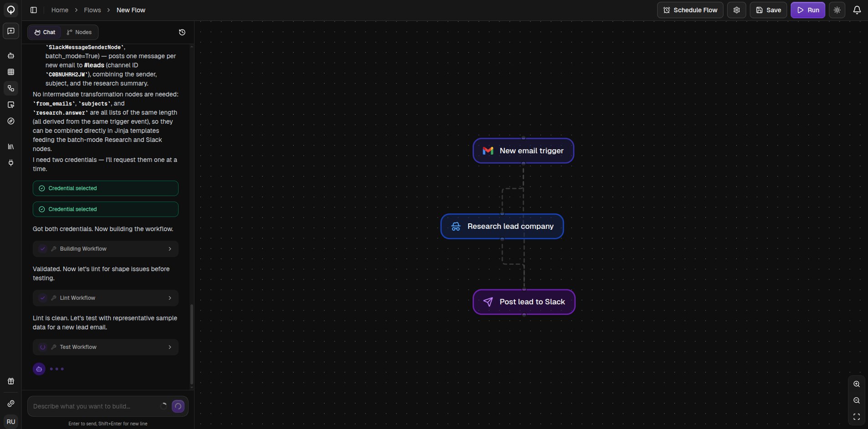The image size is (868, 429).
Task: Open the robot agents sidebar icon
Action: pyautogui.click(x=11, y=56)
